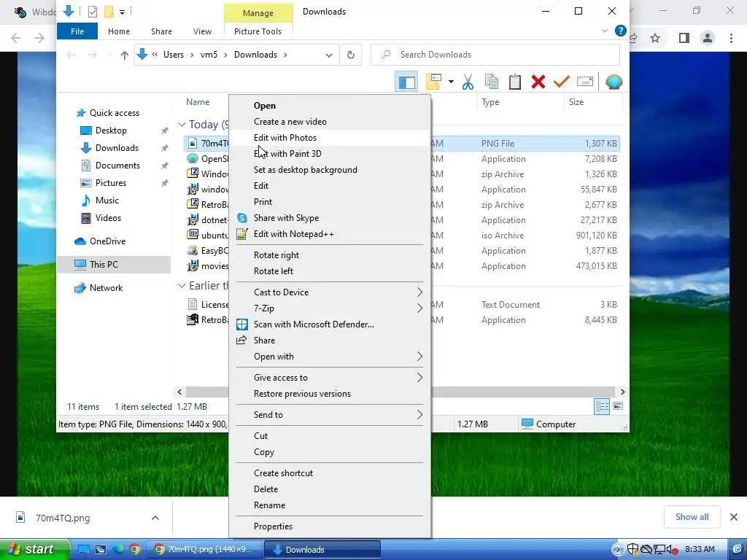Viewport: 747px width, 560px height.
Task: Click the Search Downloads field
Action: coord(495,55)
